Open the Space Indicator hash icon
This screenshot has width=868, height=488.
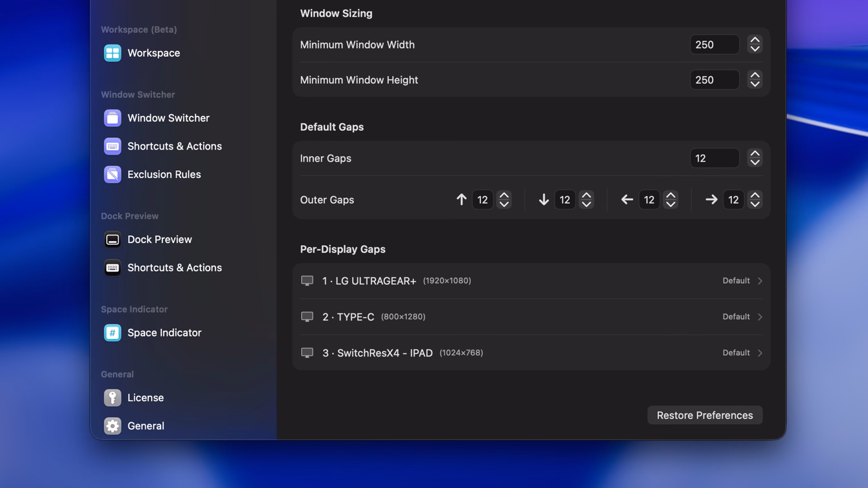tap(112, 333)
